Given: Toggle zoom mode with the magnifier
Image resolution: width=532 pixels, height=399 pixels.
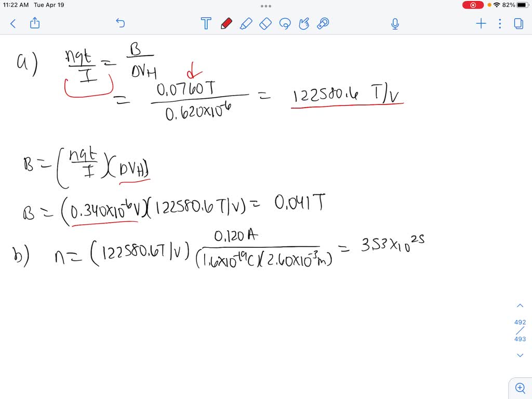Looking at the screenshot, I should (x=520, y=388).
